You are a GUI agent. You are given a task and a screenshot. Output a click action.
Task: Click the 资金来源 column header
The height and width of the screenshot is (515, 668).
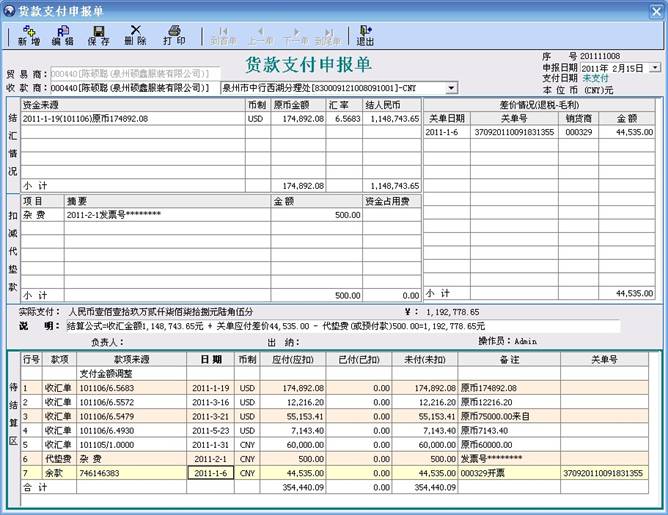coord(133,105)
